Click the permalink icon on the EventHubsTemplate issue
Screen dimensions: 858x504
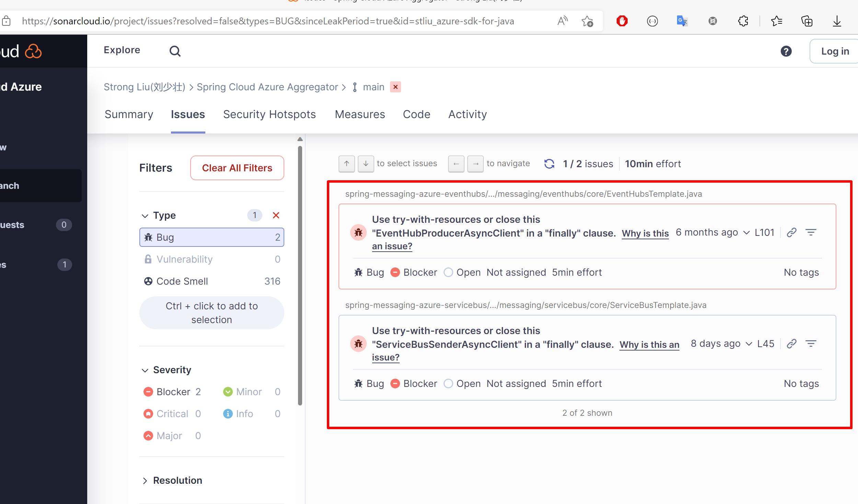coord(791,232)
